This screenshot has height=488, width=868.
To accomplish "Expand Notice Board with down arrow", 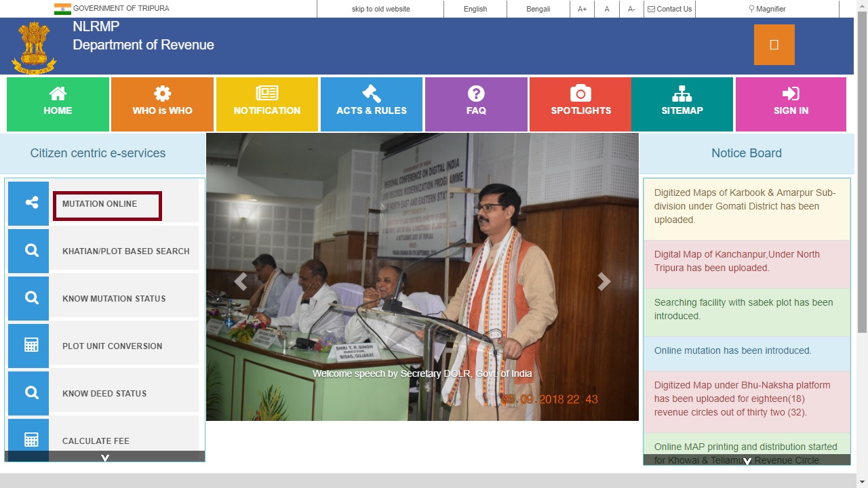I will pyautogui.click(x=747, y=461).
